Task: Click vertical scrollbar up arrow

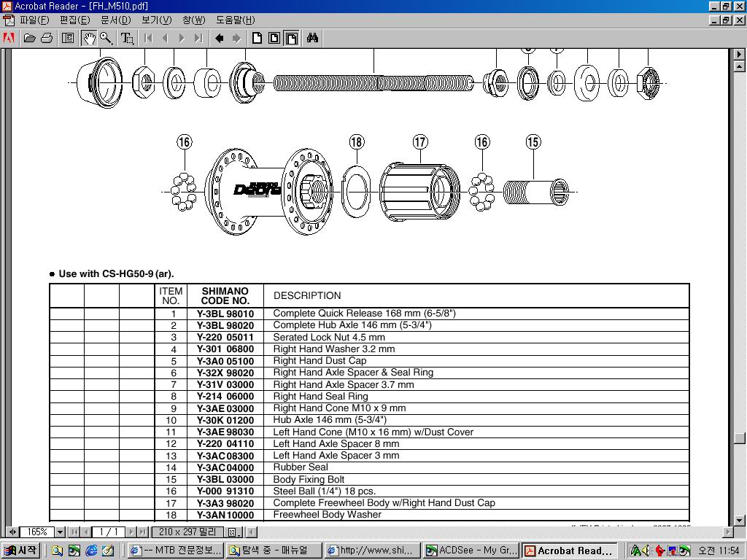Action: point(740,66)
